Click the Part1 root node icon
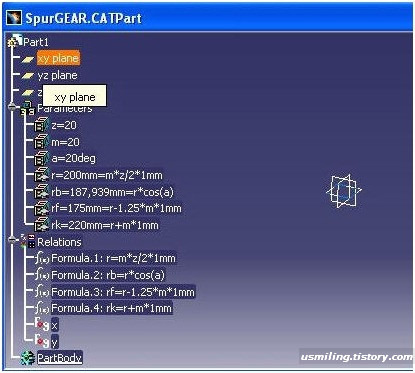Screen dimensions: 415x373 (x=15, y=41)
